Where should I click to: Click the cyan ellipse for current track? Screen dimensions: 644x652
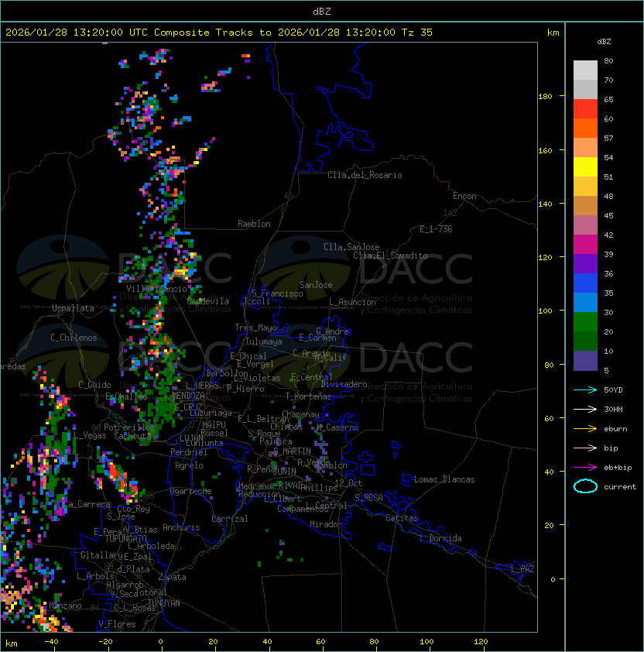pos(585,486)
